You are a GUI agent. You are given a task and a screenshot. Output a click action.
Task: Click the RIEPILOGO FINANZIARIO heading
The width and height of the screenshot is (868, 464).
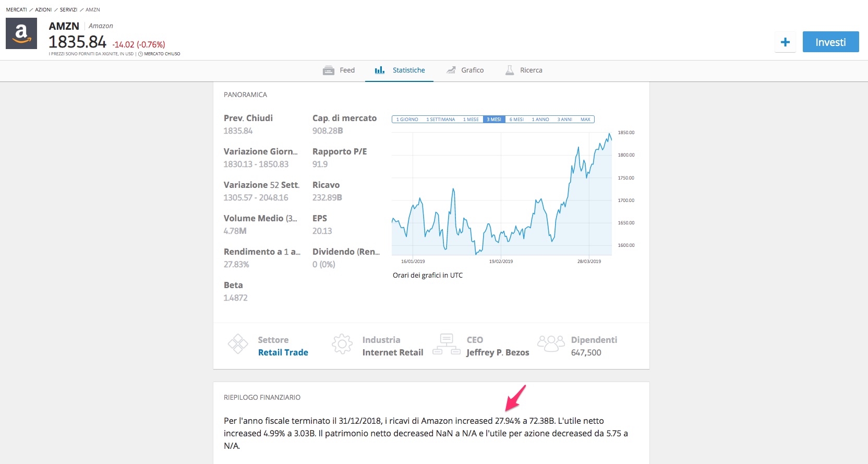[262, 398]
